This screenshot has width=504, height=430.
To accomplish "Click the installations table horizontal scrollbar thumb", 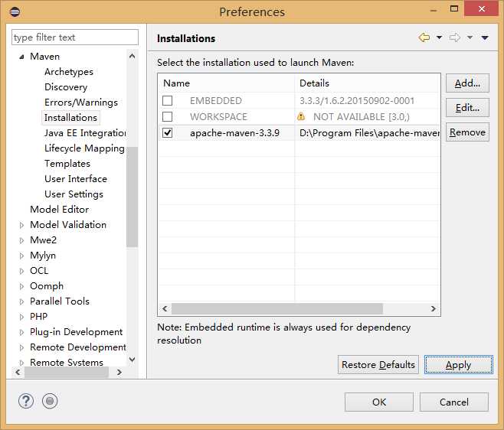I will pyautogui.click(x=277, y=308).
